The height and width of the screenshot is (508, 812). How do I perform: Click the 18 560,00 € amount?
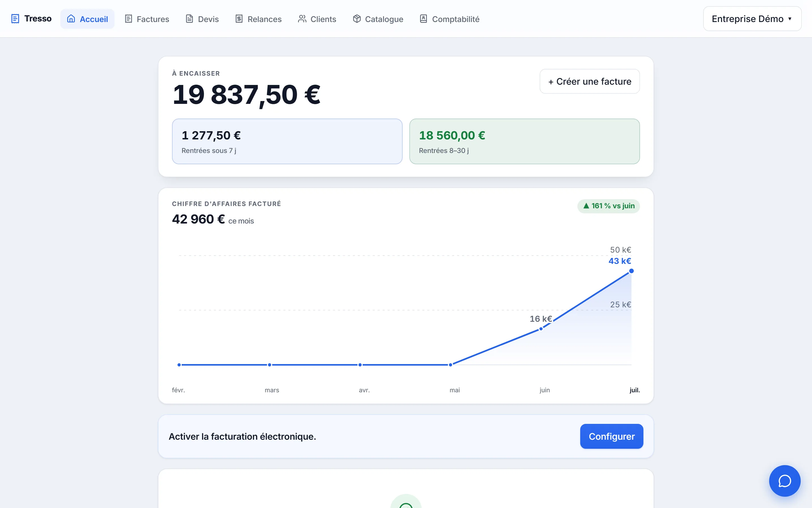452,135
